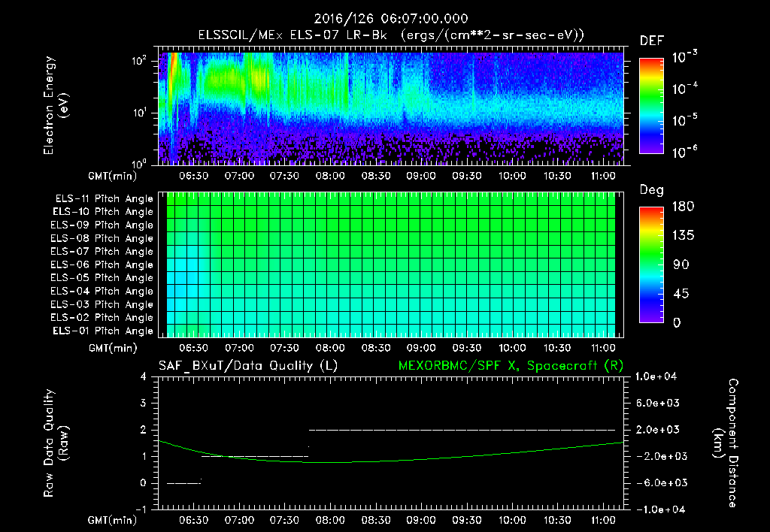Click 07:00 tick on pitch angle time axis

coord(239,348)
